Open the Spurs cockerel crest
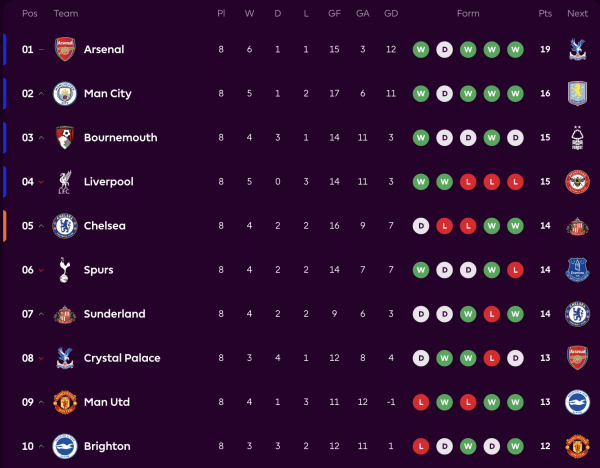 tap(64, 269)
